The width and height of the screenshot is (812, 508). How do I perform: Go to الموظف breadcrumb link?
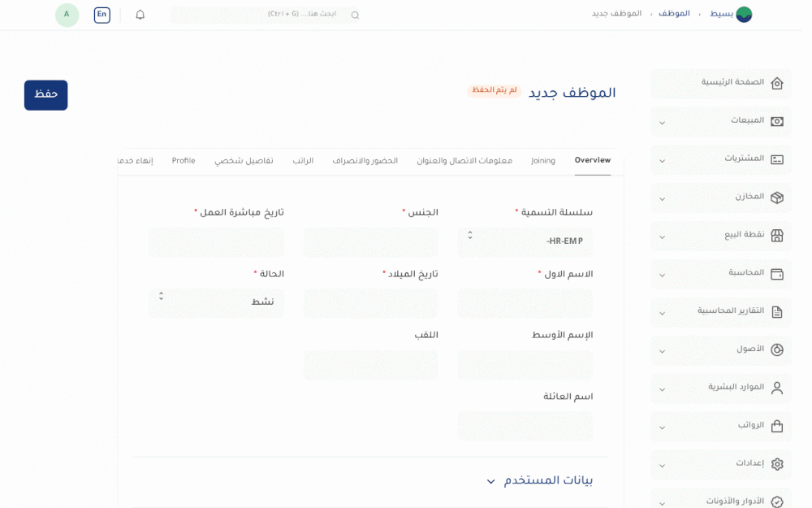pos(674,14)
